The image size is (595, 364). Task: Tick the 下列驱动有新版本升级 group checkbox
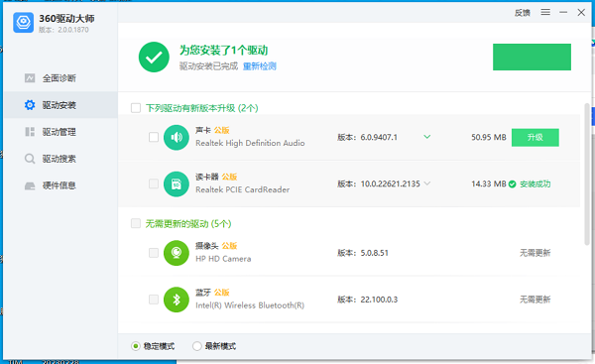coord(136,108)
